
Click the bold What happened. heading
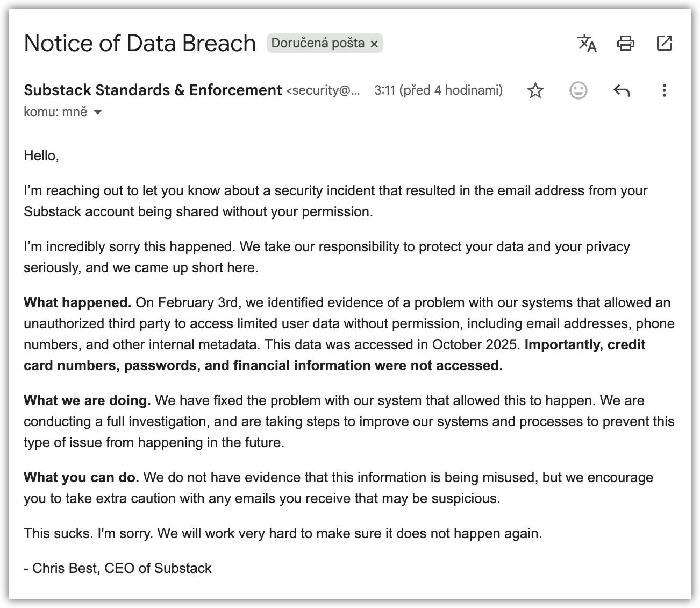coord(77,302)
